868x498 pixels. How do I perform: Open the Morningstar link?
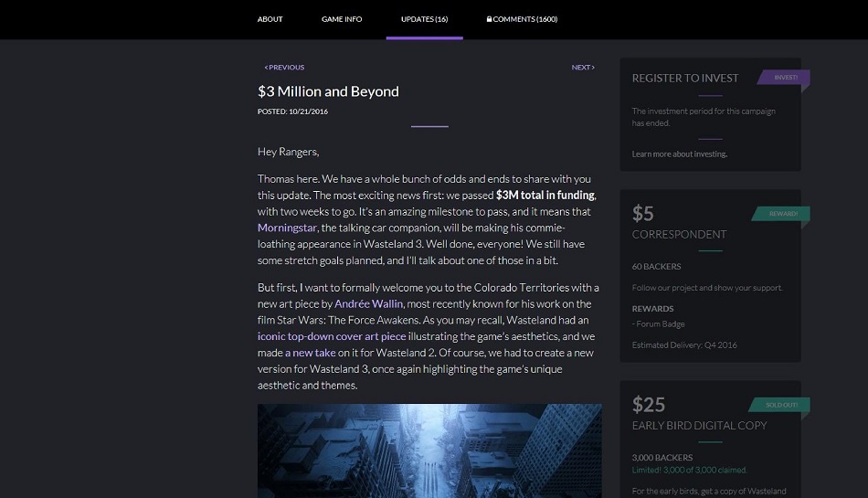coord(287,228)
